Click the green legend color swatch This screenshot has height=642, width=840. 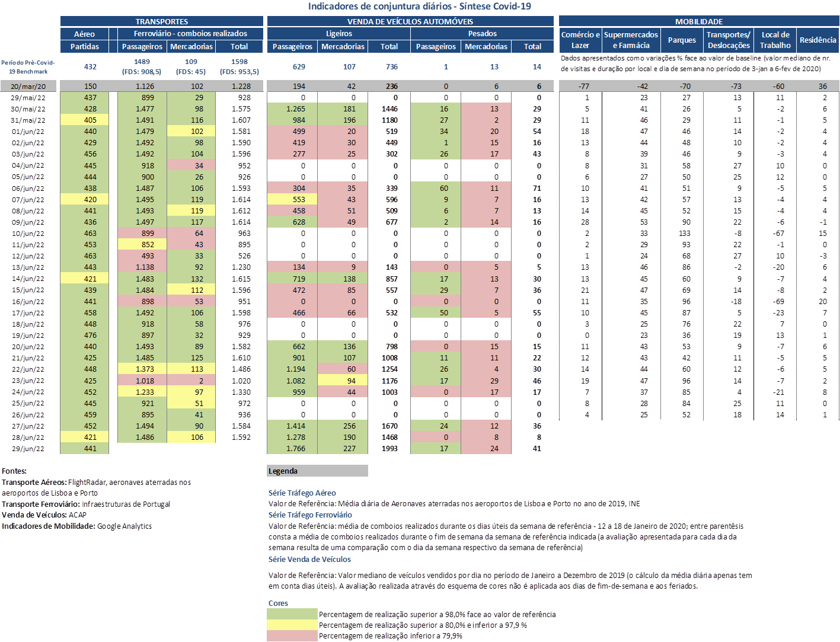292,614
